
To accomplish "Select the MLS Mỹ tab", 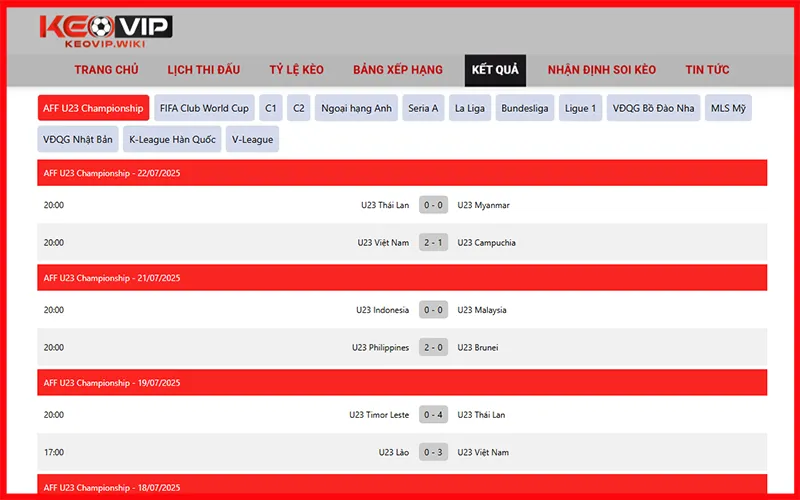I will click(x=728, y=108).
